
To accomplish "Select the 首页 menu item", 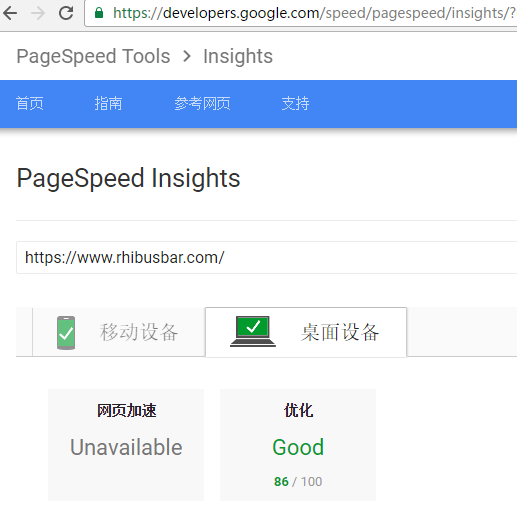I will click(30, 103).
